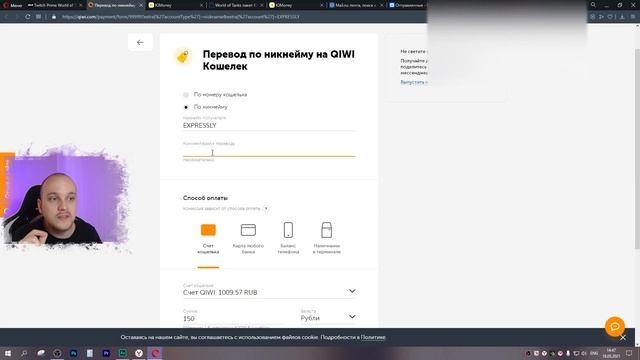Click the ENG language indicator
This screenshot has height=360, width=640.
click(594, 353)
